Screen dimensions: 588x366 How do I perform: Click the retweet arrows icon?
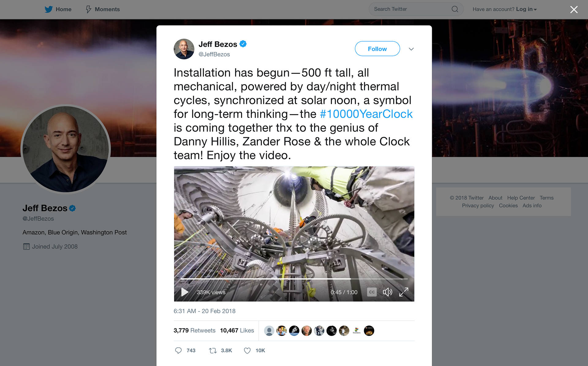[x=213, y=350]
